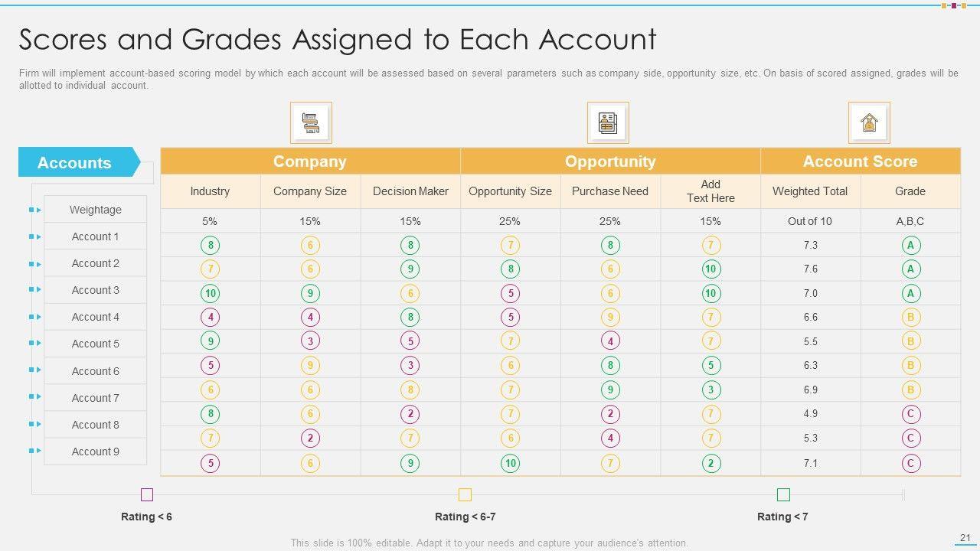The width and height of the screenshot is (980, 551).
Task: Click Account 4's grade B circle
Action: (910, 317)
